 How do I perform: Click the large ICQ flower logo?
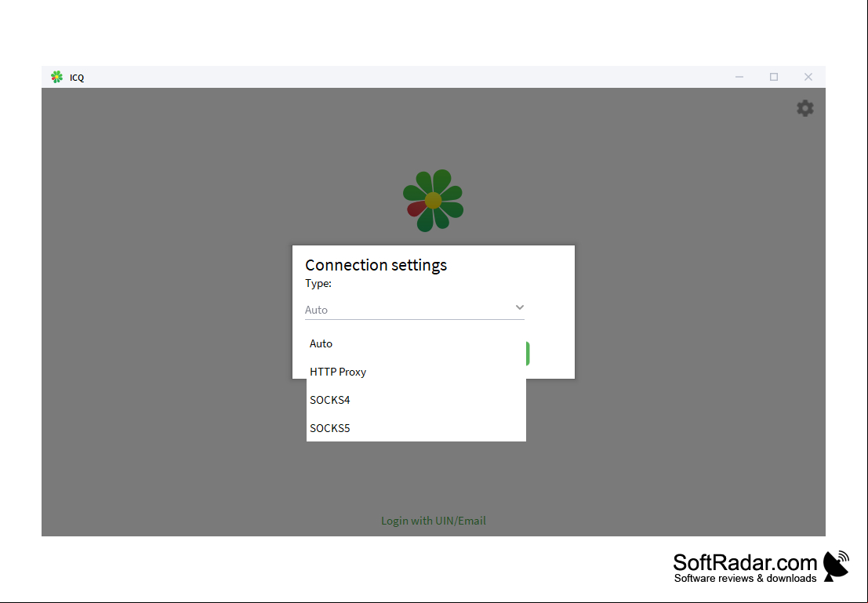click(434, 201)
